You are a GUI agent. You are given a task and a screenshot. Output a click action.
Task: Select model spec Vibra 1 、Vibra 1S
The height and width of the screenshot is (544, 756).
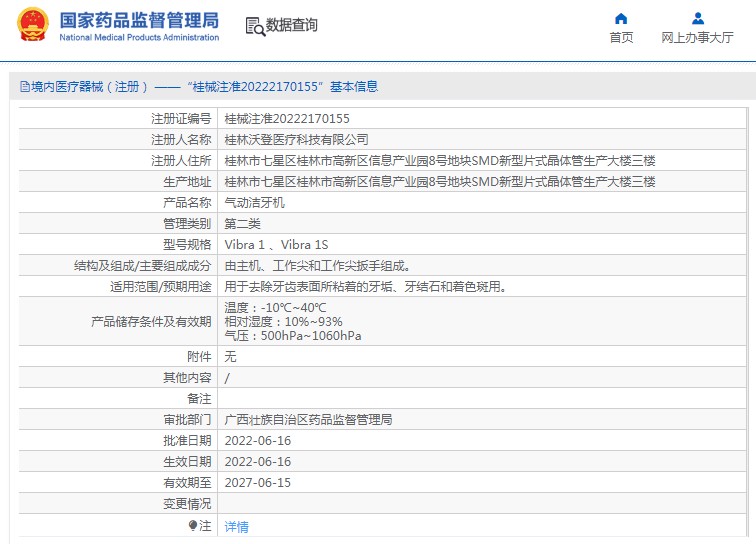[276, 245]
